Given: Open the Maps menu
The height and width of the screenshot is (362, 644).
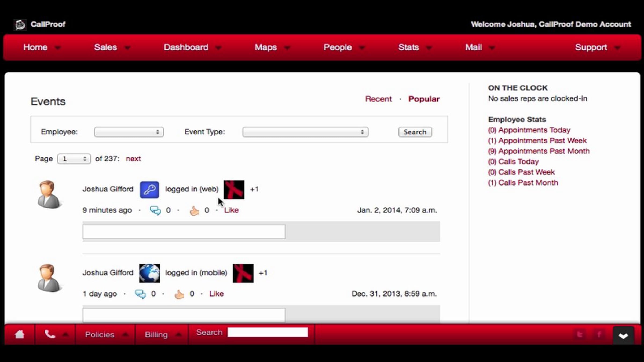Looking at the screenshot, I should click(x=272, y=47).
